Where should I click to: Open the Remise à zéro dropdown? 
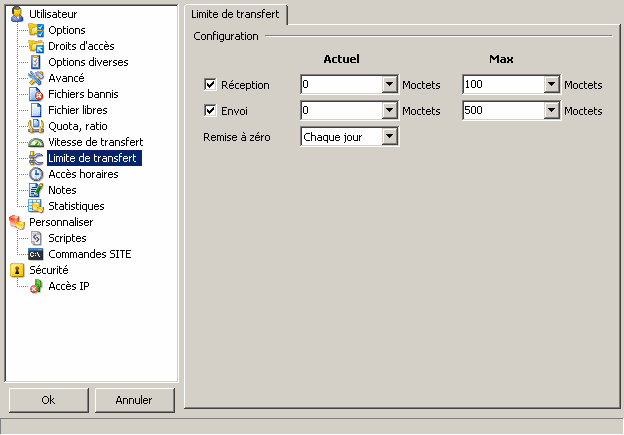coord(389,136)
